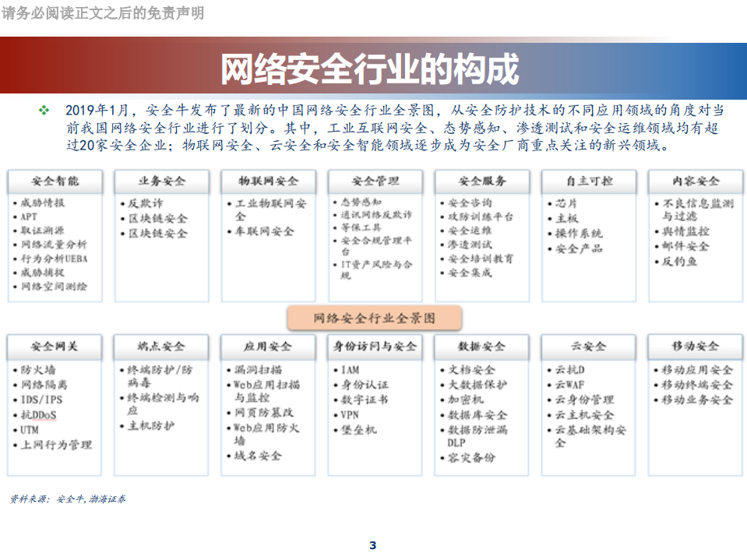Click the page number 3 at bottom
This screenshot has width=747, height=560.
373,544
